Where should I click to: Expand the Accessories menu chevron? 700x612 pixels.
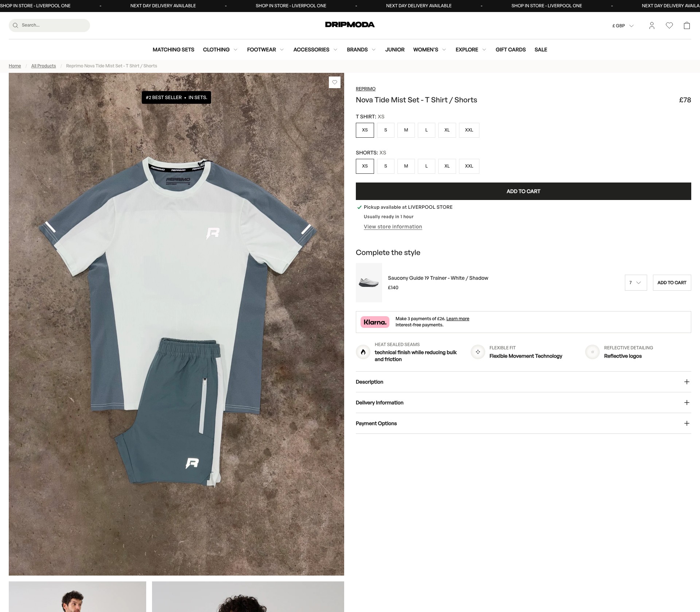tap(335, 50)
